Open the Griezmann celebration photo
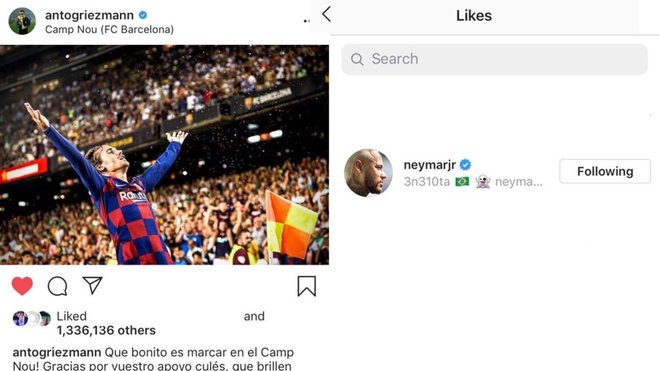The height and width of the screenshot is (371, 660). [164, 155]
